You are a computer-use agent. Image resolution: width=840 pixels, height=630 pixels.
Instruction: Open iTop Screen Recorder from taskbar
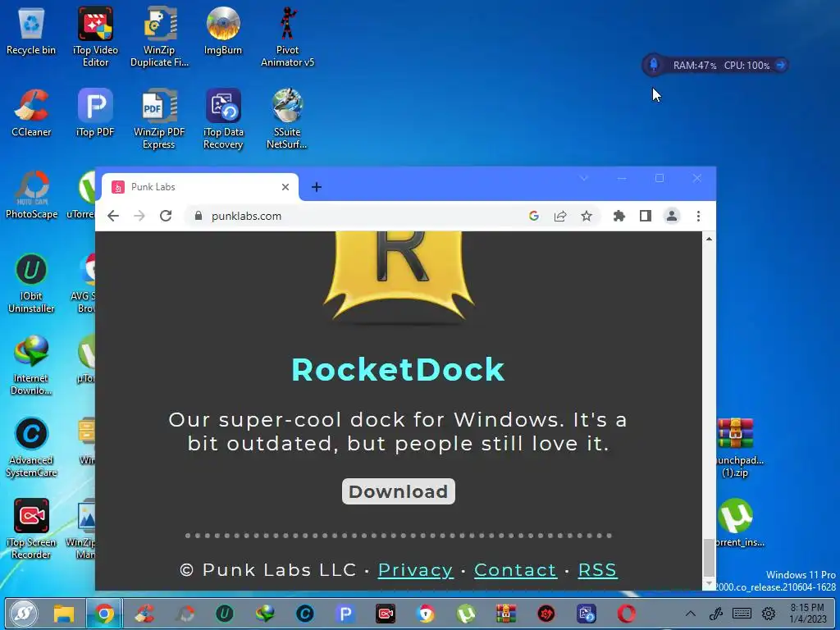(386, 614)
